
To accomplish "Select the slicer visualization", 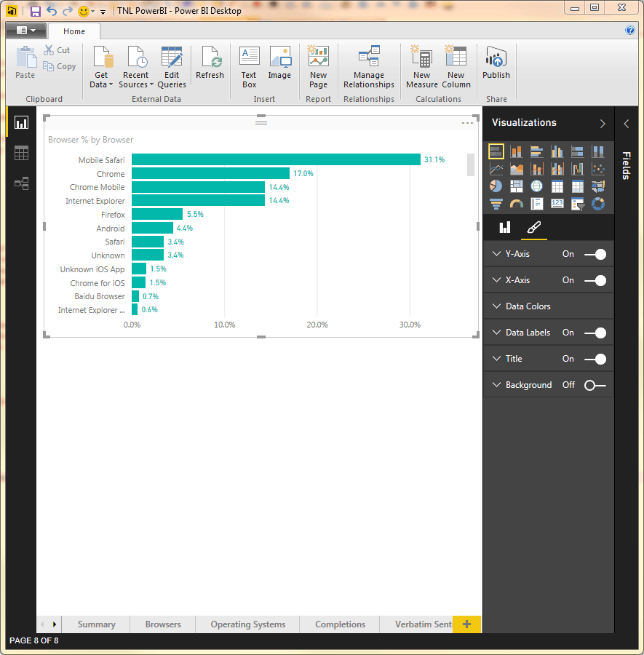I will [x=578, y=204].
